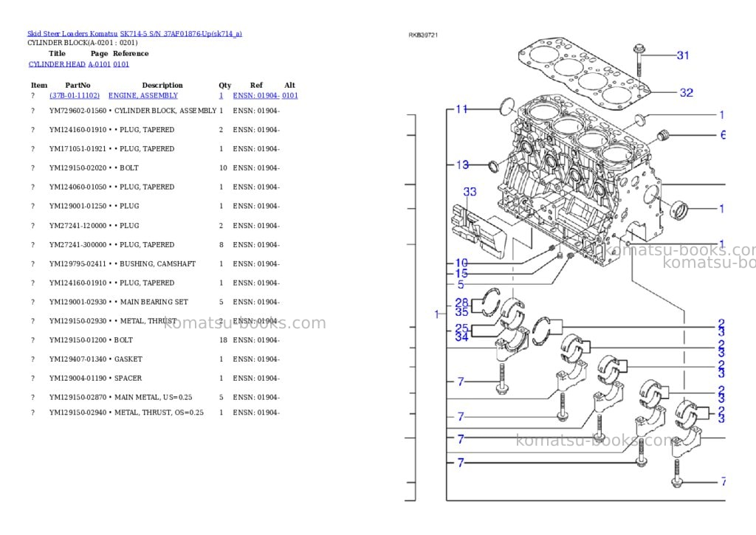Click the RKB39721 diagram number

(423, 35)
